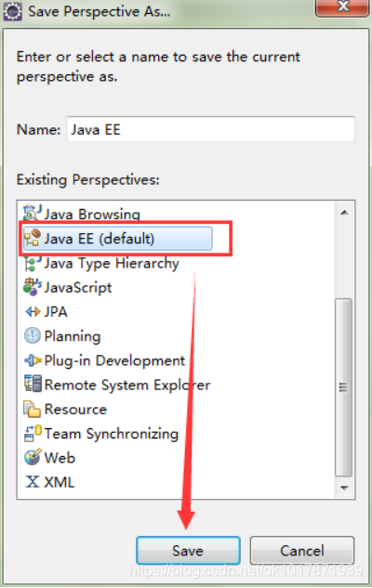
Task: Select the Remote System Explorer list entry
Action: click(117, 385)
